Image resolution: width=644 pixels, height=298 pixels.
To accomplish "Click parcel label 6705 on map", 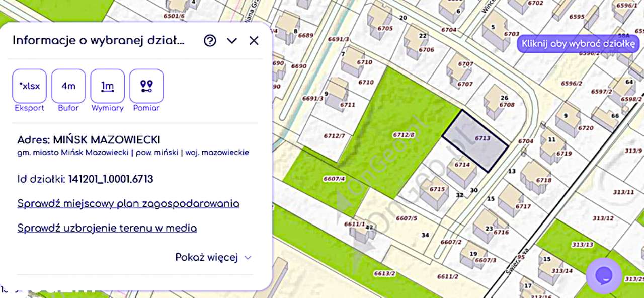I will [385, 29].
